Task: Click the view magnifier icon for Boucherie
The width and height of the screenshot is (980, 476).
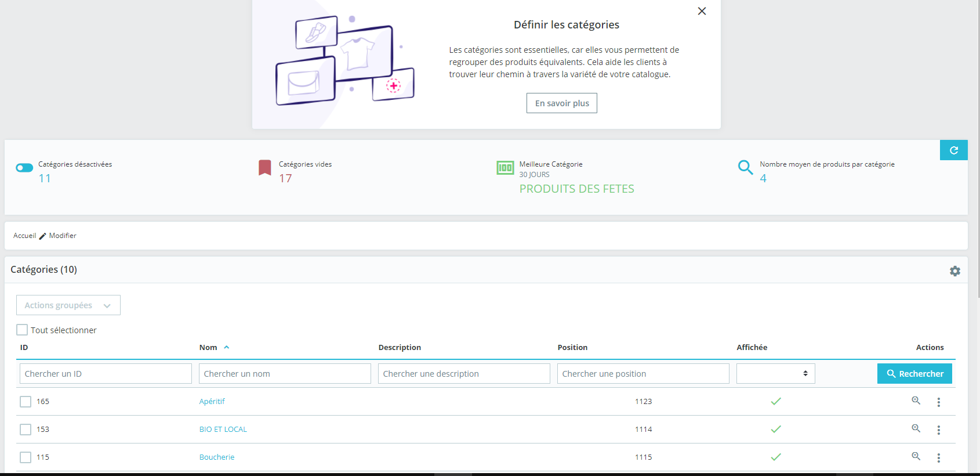Action: tap(916, 456)
